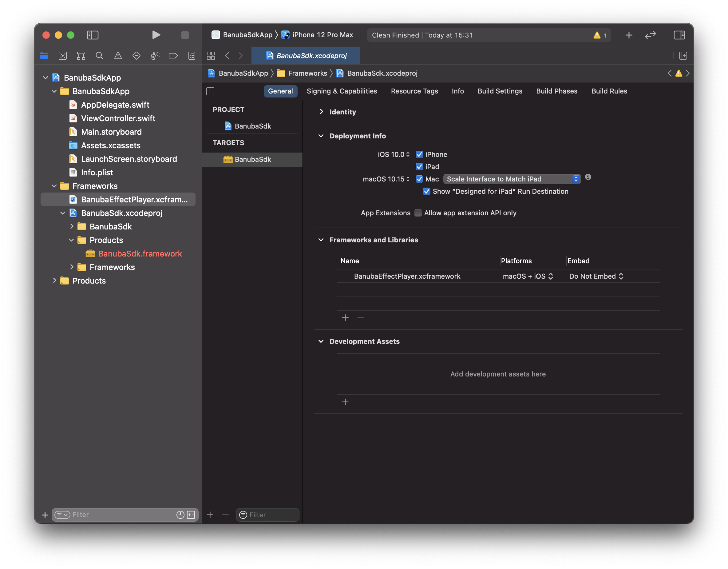The width and height of the screenshot is (728, 569).
Task: Collapse the Deployment Info section
Action: pos(321,136)
